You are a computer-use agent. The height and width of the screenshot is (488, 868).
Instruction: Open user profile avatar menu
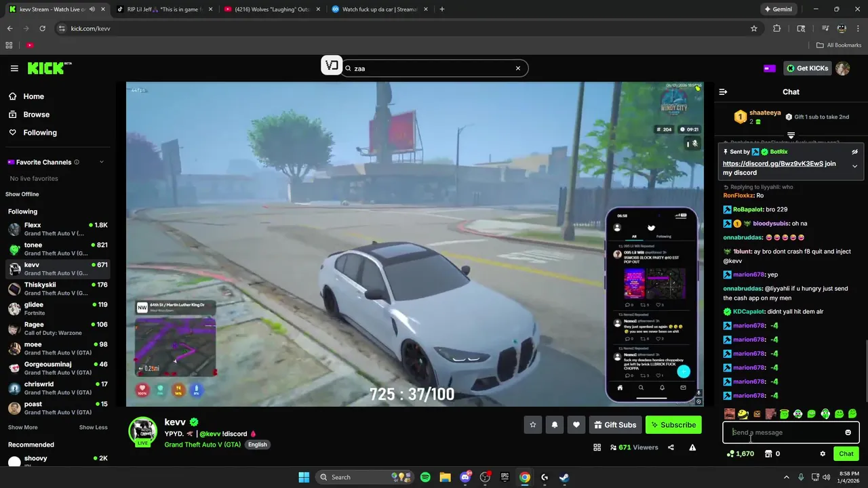842,68
